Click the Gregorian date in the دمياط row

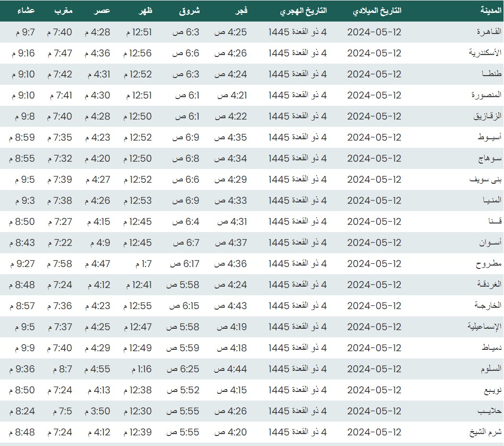[x=374, y=348]
